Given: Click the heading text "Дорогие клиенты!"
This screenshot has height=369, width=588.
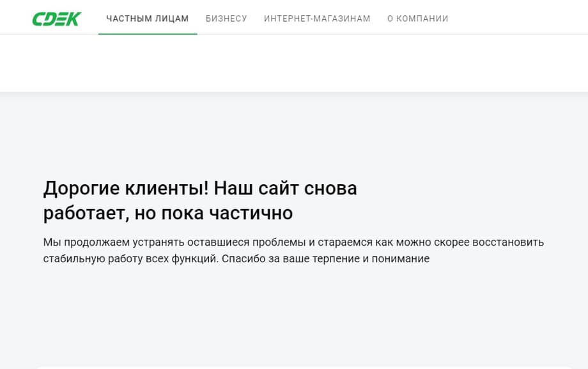Looking at the screenshot, I should coord(126,189).
